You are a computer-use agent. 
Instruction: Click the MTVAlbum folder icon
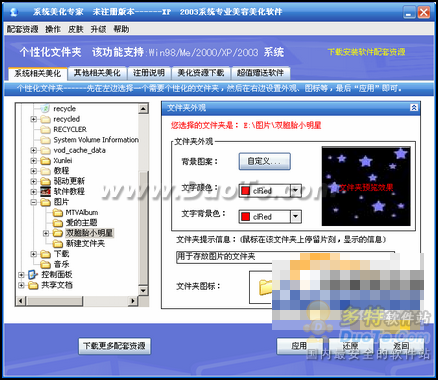click(58, 212)
